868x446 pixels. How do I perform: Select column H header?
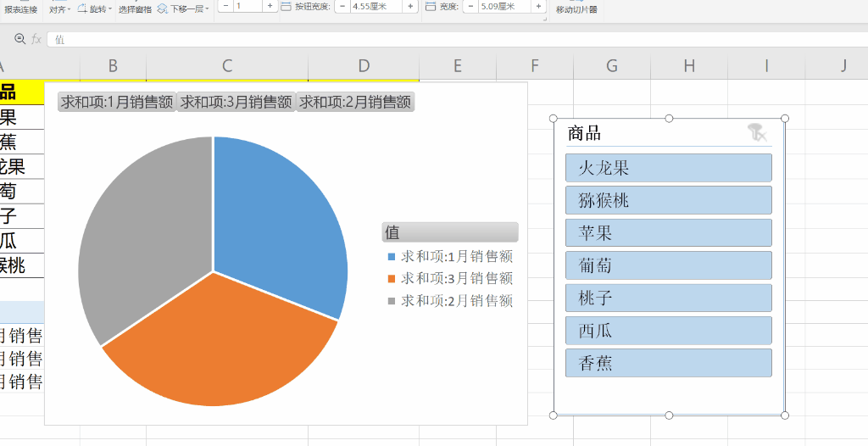point(689,66)
